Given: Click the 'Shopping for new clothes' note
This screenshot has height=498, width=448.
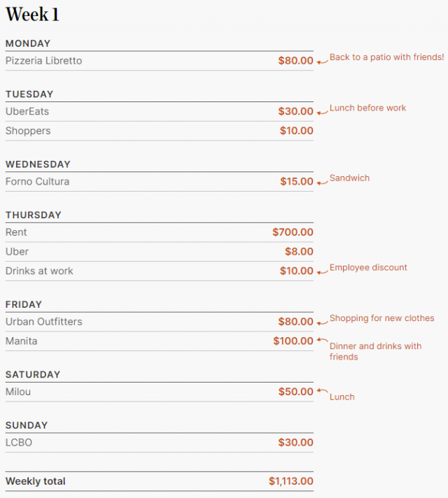Looking at the screenshot, I should pyautogui.click(x=382, y=318).
